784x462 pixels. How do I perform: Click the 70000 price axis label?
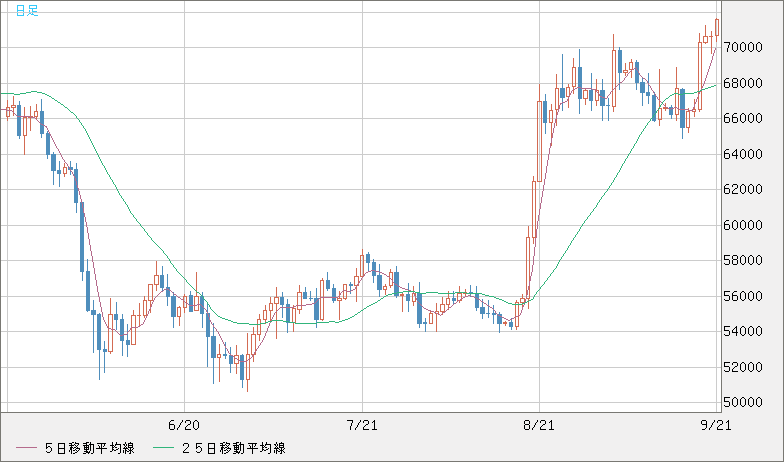745,48
